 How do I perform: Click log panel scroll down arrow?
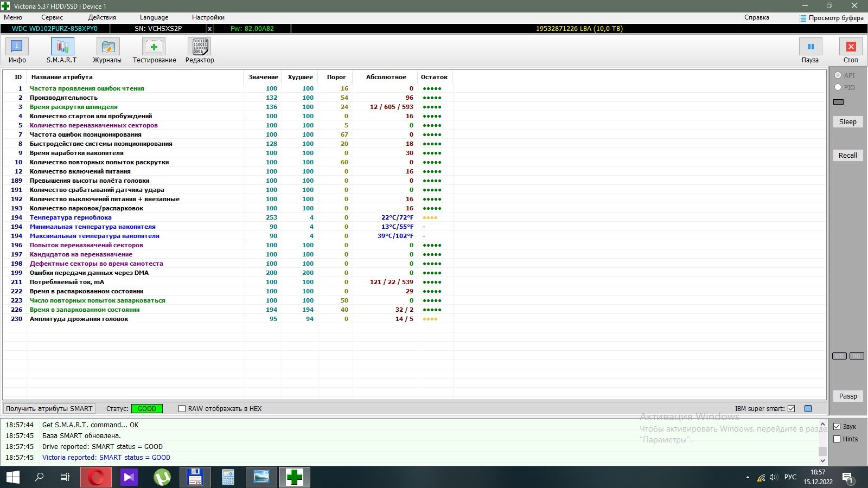pos(822,460)
